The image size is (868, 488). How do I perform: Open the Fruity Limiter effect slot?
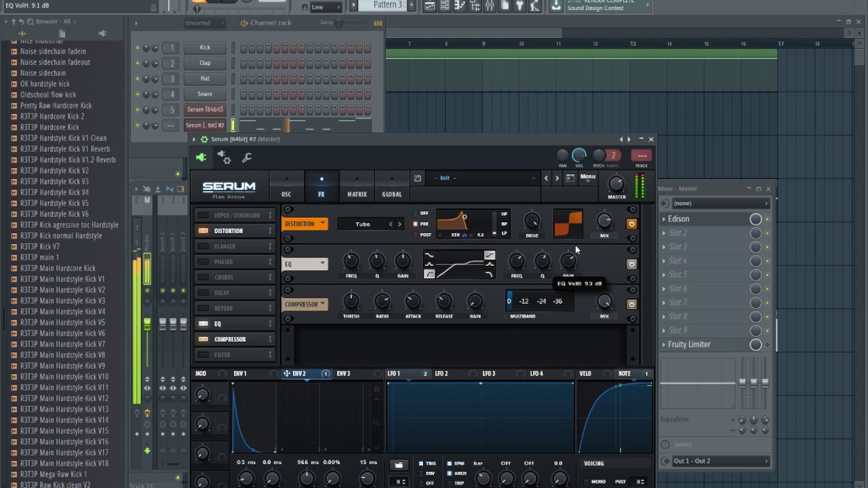click(x=705, y=344)
